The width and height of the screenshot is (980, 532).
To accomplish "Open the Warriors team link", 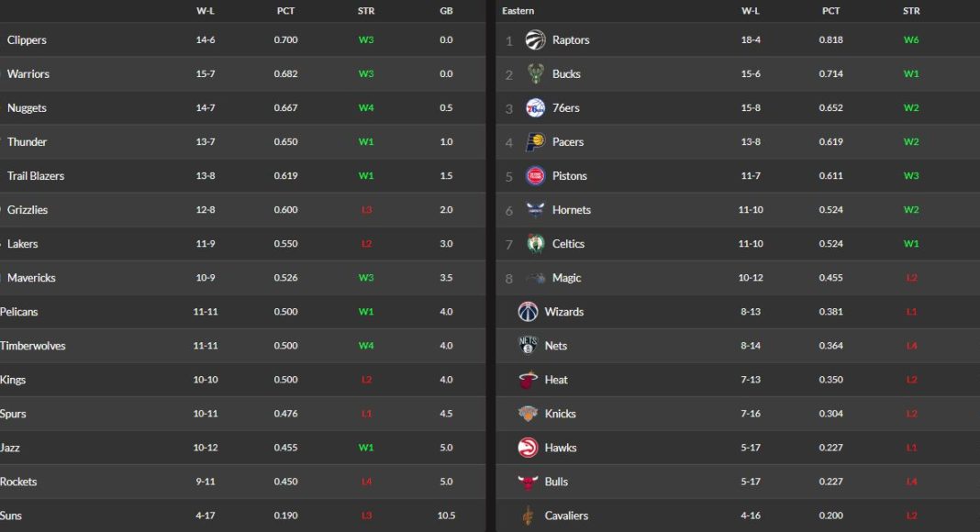I will coord(28,74).
